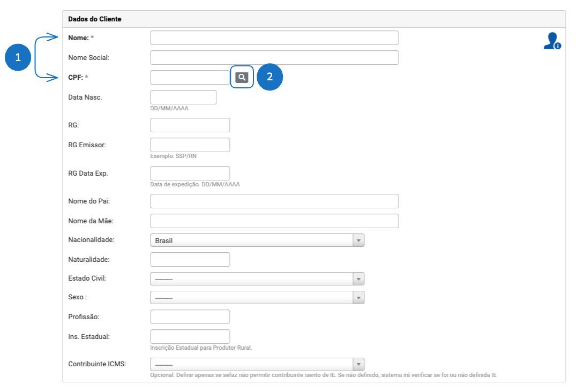Focus the Nome Social text field
The image size is (576, 392).
pyautogui.click(x=274, y=57)
